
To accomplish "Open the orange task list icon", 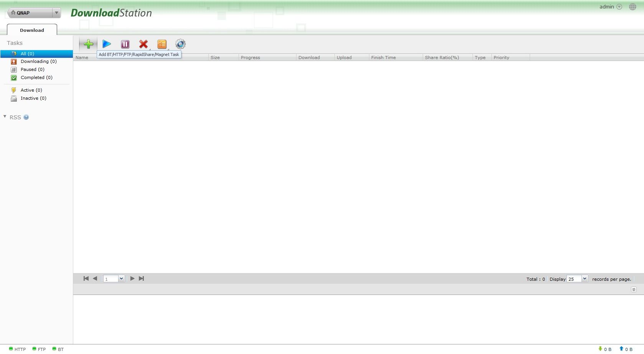I will tap(162, 44).
